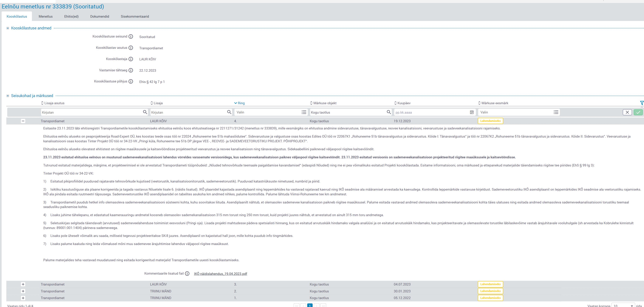Expand the row dated 05.12.2022
Viewport: 644px width, 307px height.
pos(23,298)
